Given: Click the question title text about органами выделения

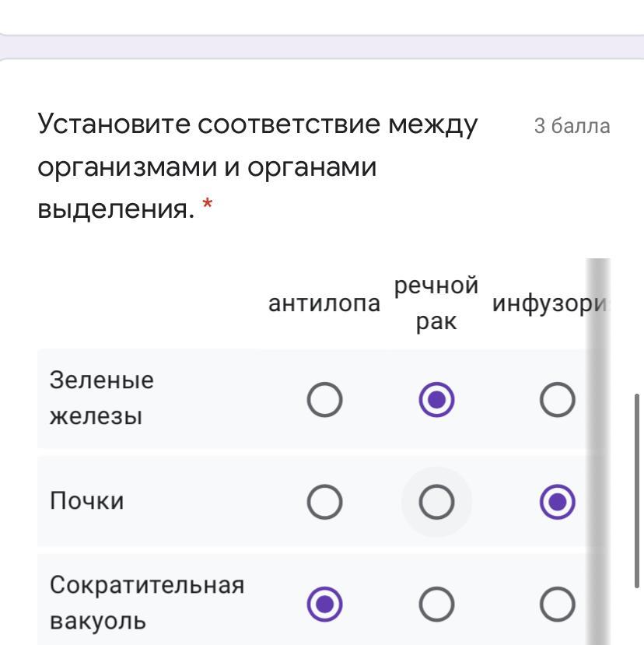Looking at the screenshot, I should pyautogui.click(x=257, y=167).
